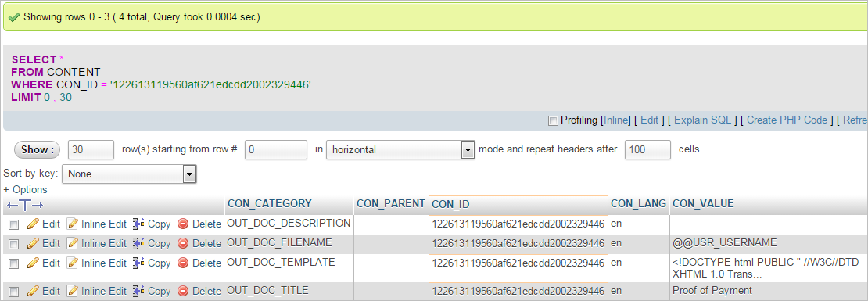Tick the checkbox for OUT_DOC_TITLE row
The height and width of the screenshot is (301, 868).
click(14, 292)
